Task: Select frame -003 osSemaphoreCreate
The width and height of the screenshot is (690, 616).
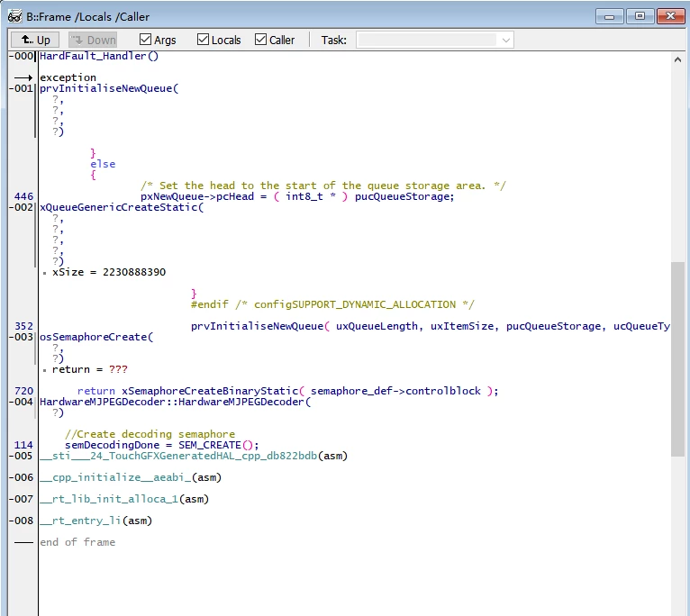Action: click(96, 337)
